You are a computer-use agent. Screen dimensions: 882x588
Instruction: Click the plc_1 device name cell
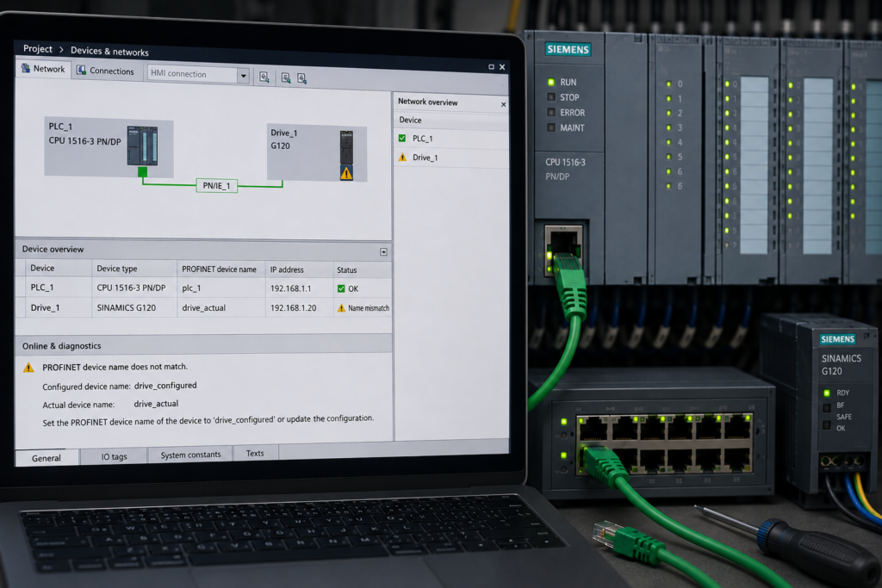coord(220,288)
